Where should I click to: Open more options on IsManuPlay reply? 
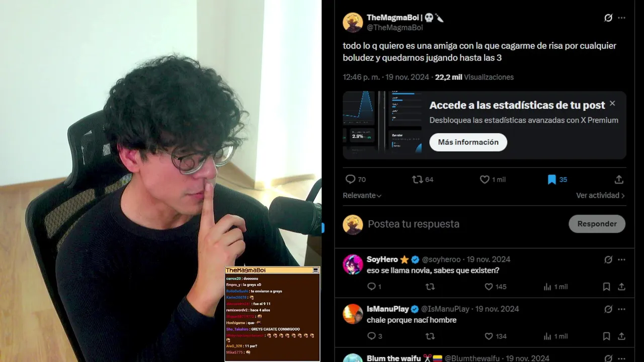(x=622, y=309)
